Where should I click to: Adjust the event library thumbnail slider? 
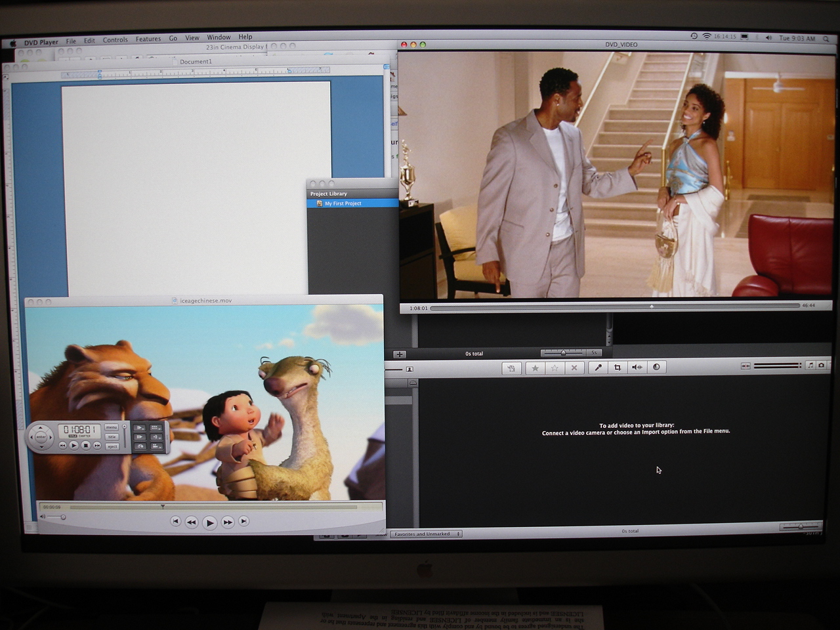tap(800, 527)
